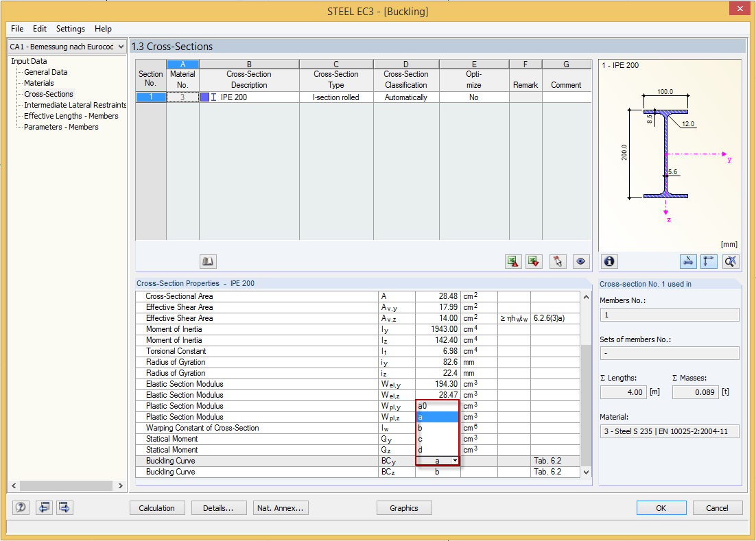
Task: Select Materials in the navigator
Action: [x=39, y=84]
